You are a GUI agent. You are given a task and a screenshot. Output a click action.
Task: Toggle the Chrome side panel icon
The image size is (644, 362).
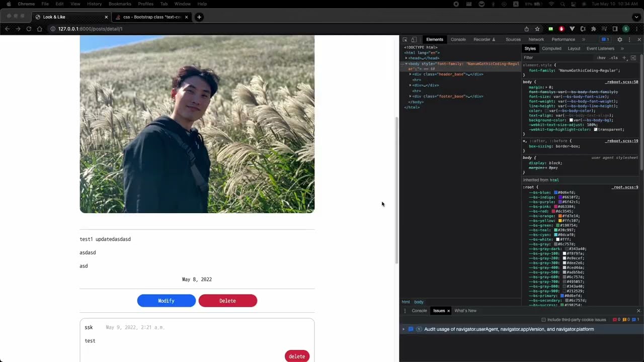[615, 29]
